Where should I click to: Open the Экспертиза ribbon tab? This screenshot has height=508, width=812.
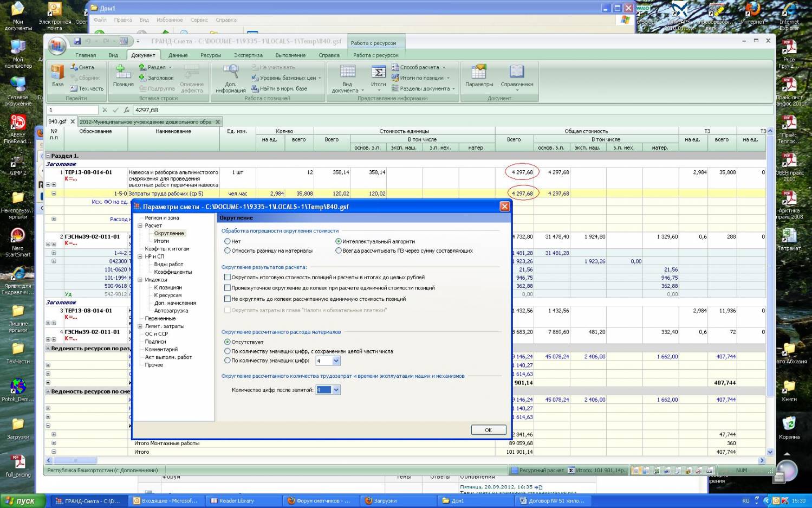(x=248, y=55)
